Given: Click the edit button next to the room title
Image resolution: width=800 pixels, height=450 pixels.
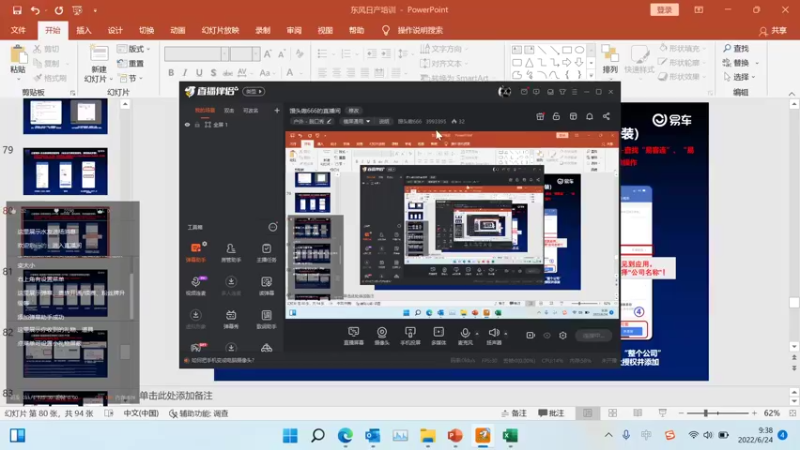Looking at the screenshot, I should click(x=354, y=110).
